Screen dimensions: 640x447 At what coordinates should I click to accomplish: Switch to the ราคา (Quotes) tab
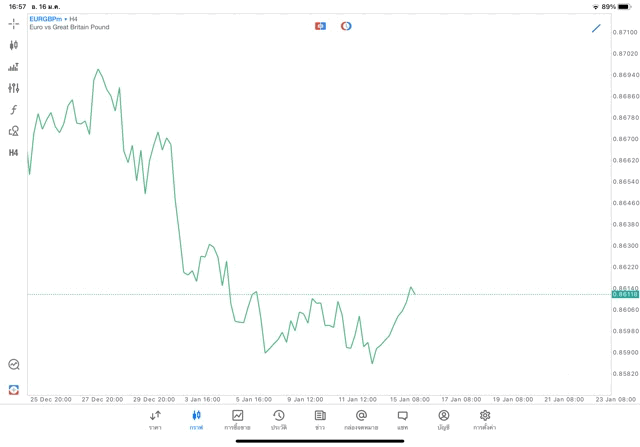(x=155, y=420)
